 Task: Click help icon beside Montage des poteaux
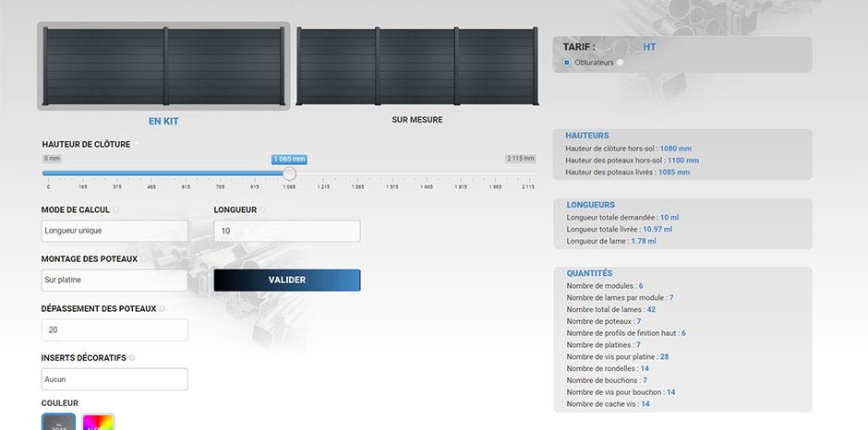144,259
